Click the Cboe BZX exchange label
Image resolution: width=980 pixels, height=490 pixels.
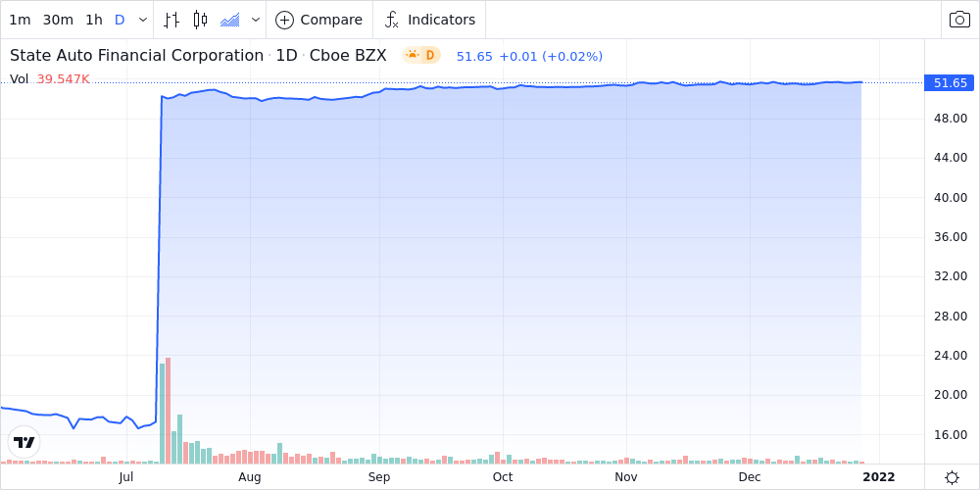coord(348,56)
